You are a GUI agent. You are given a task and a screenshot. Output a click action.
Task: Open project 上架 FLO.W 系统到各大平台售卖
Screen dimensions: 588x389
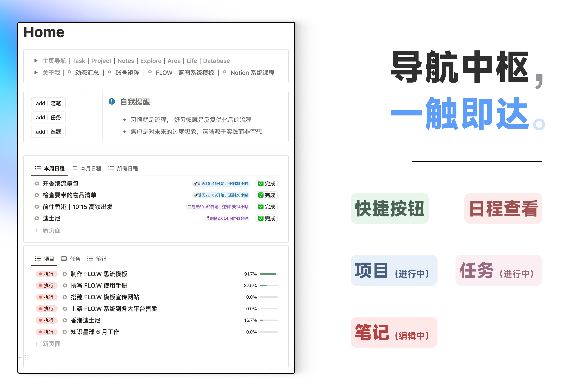point(114,309)
